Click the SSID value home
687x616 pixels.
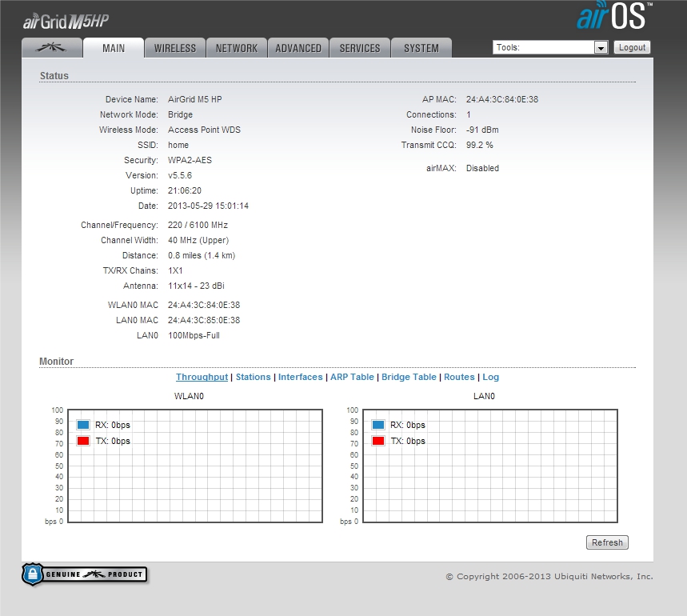point(178,145)
